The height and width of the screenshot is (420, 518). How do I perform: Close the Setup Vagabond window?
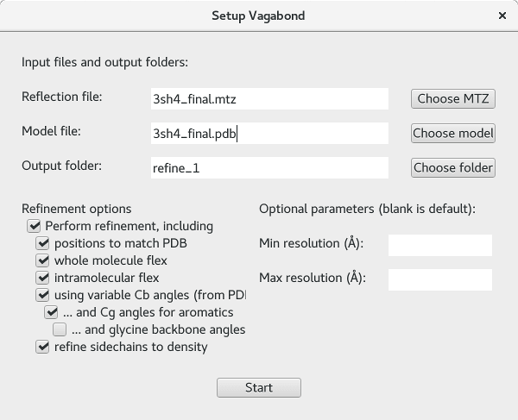502,16
